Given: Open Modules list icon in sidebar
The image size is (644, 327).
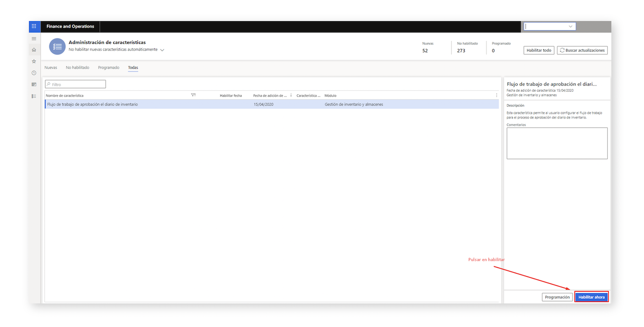Looking at the screenshot, I should pos(34,96).
